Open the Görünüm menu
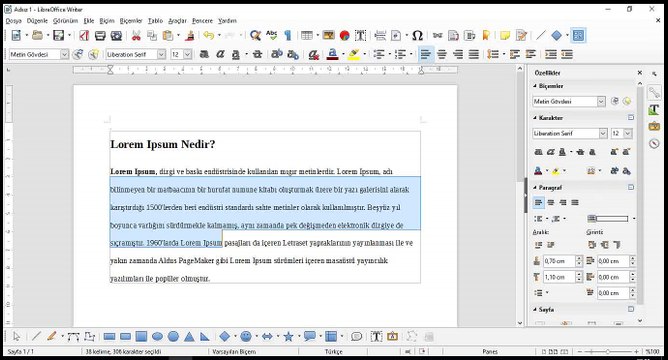Screen dimensions: 668x360 [x=65, y=20]
